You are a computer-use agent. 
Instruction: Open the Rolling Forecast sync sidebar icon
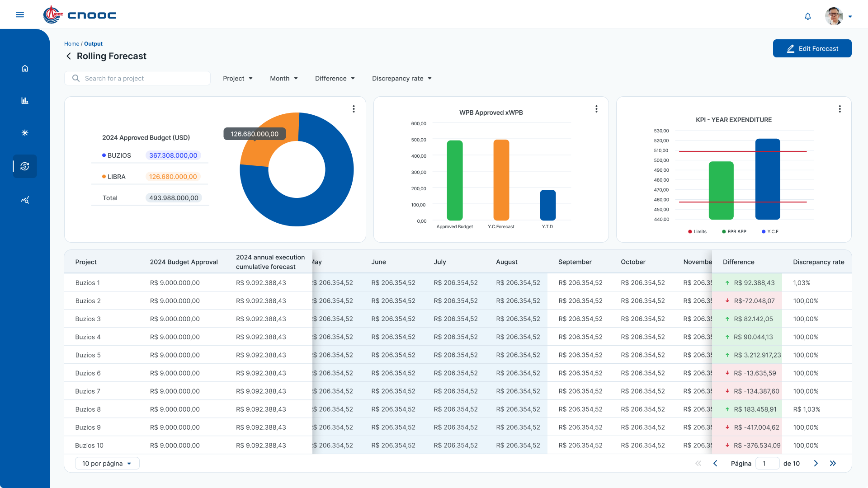pos(25,166)
